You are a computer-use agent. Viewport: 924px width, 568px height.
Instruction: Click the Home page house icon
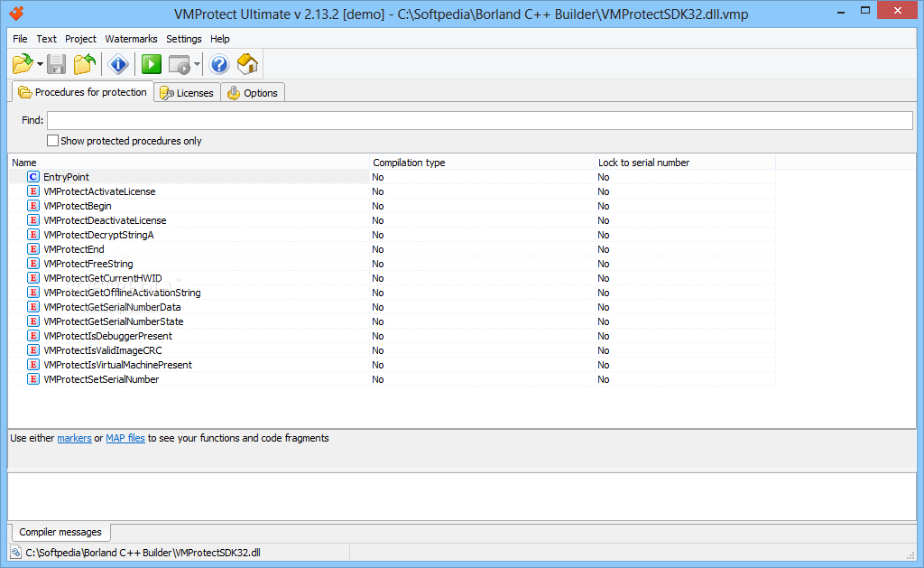247,64
